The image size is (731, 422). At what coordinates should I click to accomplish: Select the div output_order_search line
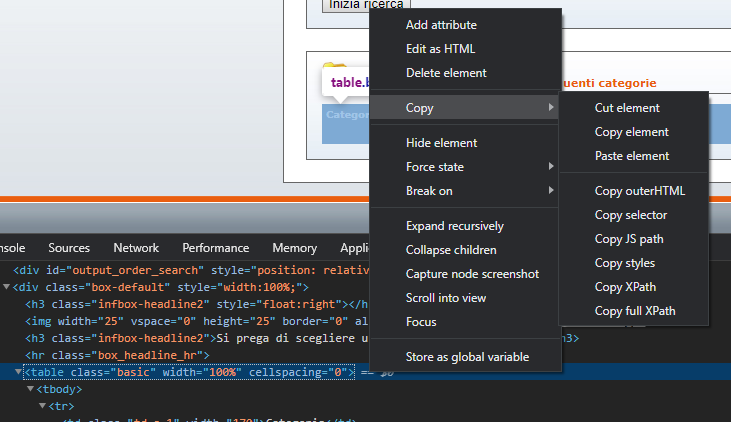[x=191, y=270]
